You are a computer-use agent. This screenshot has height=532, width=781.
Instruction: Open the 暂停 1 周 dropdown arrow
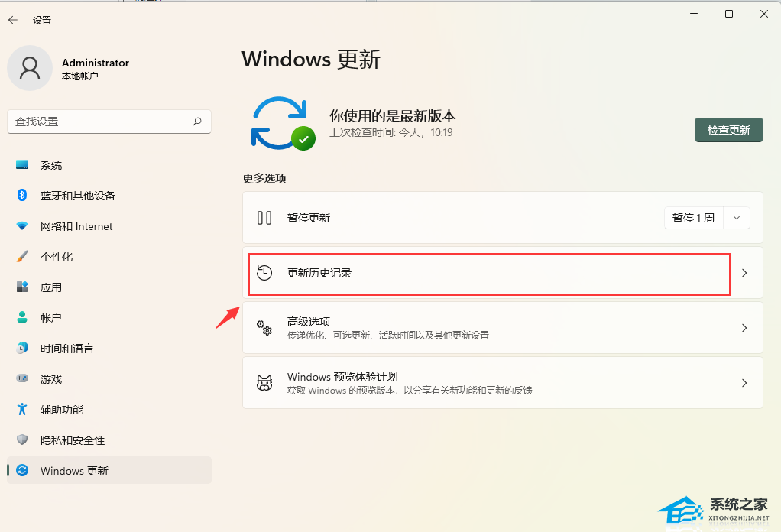(x=737, y=218)
